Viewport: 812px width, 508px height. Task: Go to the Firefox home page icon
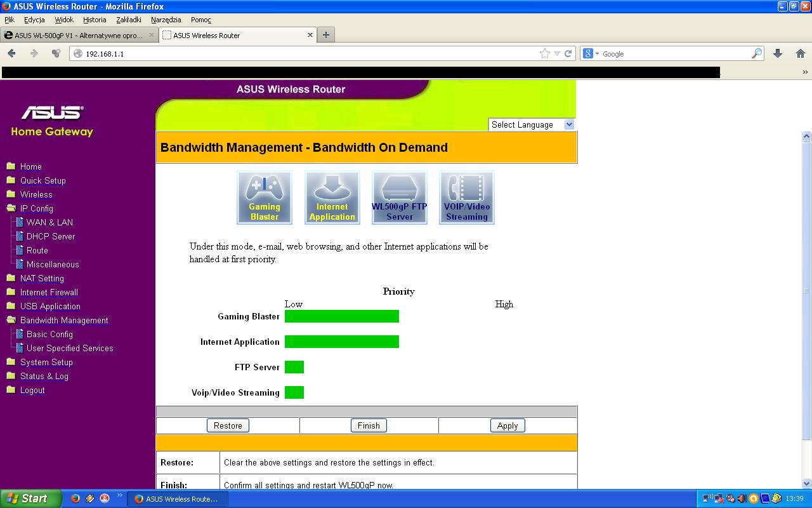tap(801, 53)
